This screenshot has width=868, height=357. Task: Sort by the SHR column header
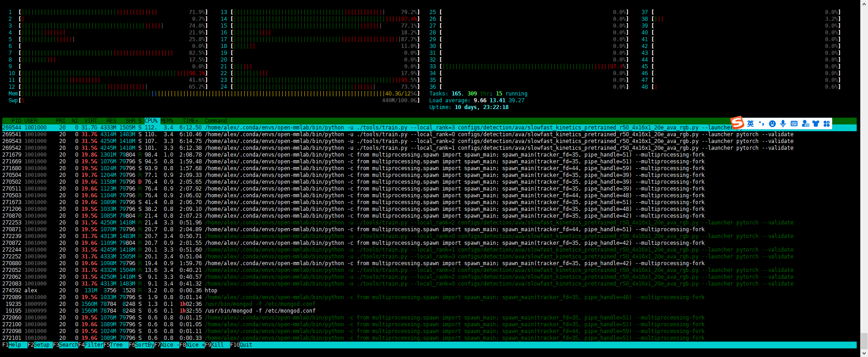[130, 121]
